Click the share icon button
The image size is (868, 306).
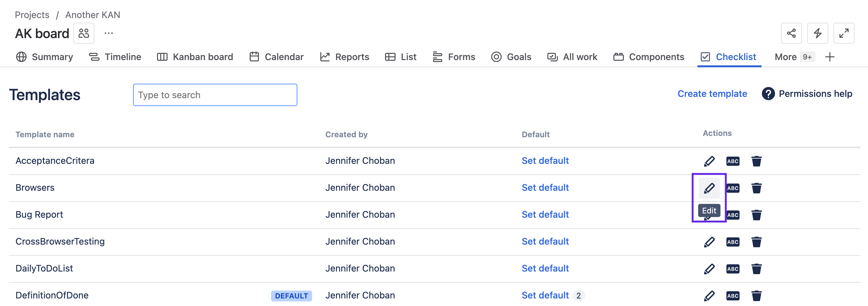click(791, 33)
